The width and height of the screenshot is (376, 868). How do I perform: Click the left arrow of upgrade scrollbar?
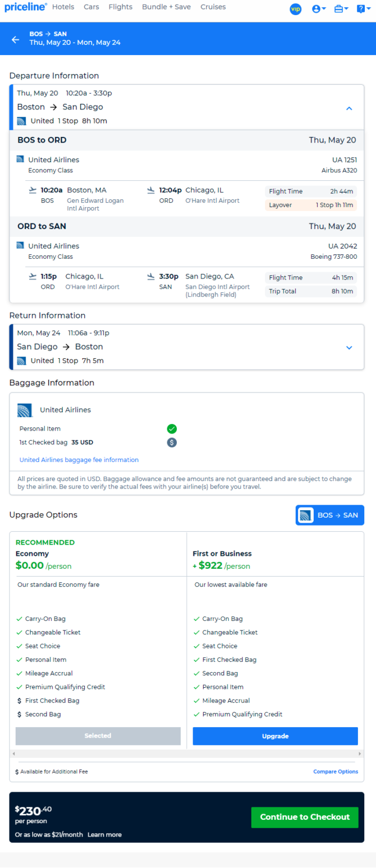(13, 753)
